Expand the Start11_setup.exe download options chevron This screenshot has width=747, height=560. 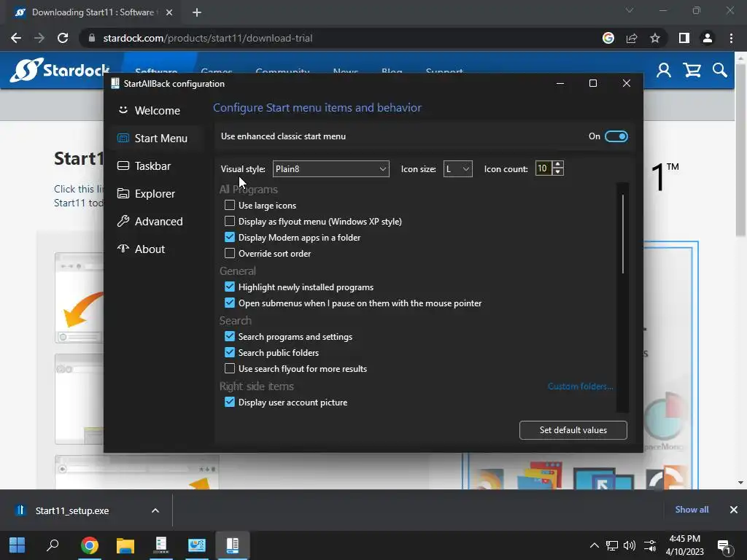[155, 510]
